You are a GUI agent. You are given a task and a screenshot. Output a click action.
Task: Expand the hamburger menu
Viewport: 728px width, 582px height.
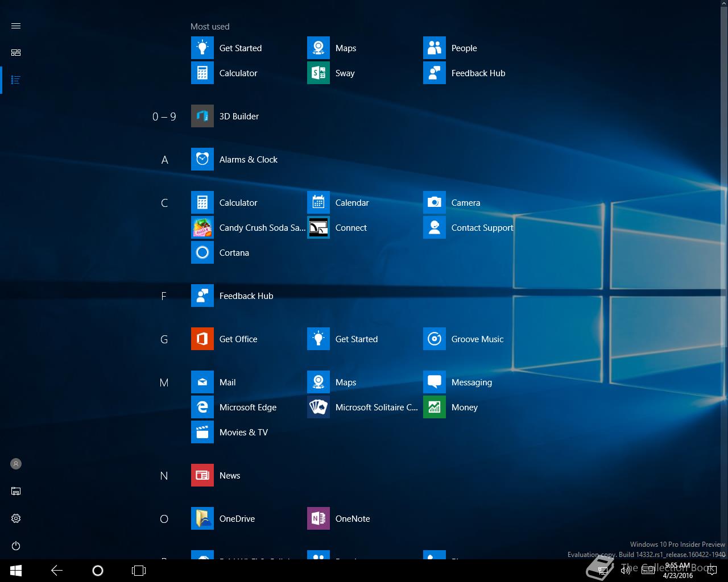16,26
